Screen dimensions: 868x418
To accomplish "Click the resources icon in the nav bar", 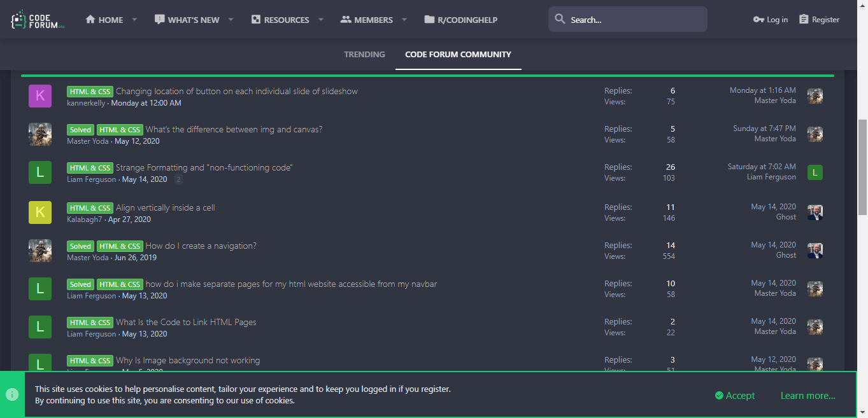I will point(256,19).
